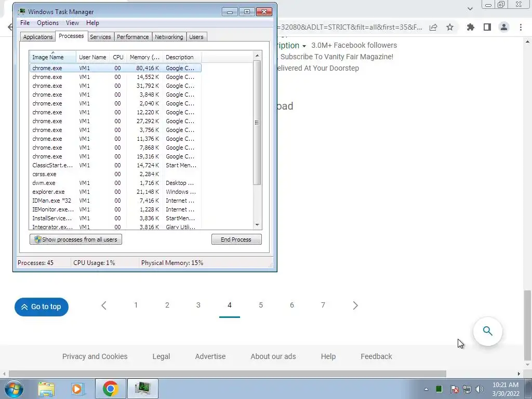Viewport: 532px width, 399px height.
Task: Open About our ads link
Action: pyautogui.click(x=273, y=356)
